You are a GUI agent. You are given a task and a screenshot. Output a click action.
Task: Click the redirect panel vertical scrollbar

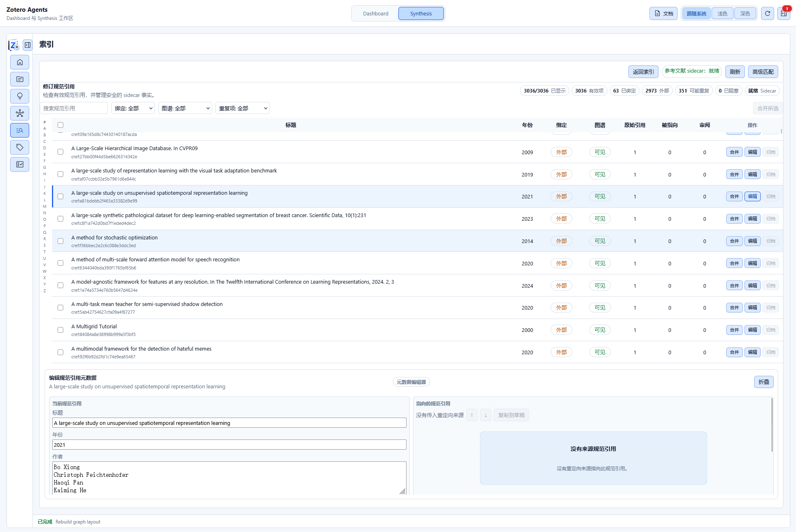click(x=772, y=425)
